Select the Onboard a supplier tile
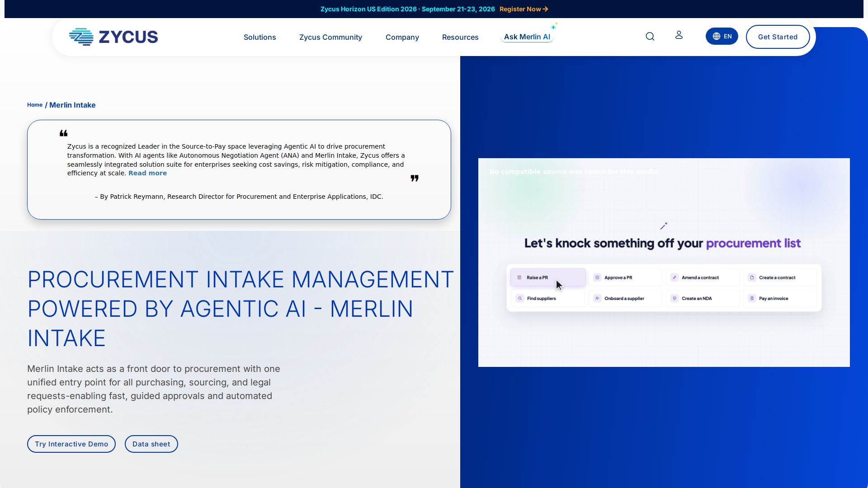Screen dimensions: 868x488 626,298
